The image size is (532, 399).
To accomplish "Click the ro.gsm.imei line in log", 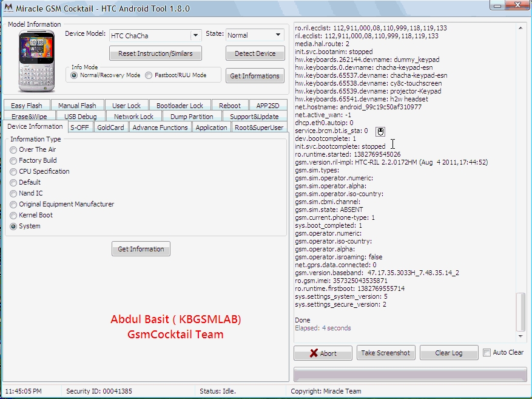I will [341, 281].
